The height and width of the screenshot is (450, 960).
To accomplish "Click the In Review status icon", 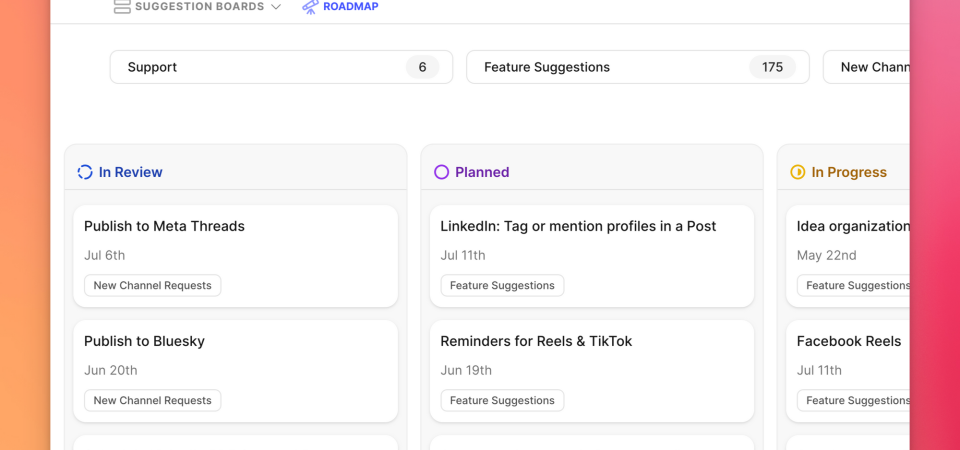I will click(x=84, y=172).
